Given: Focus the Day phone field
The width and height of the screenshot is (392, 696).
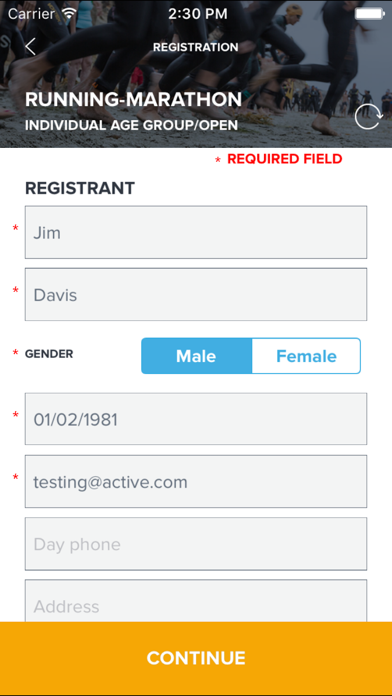Looking at the screenshot, I should point(196,544).
